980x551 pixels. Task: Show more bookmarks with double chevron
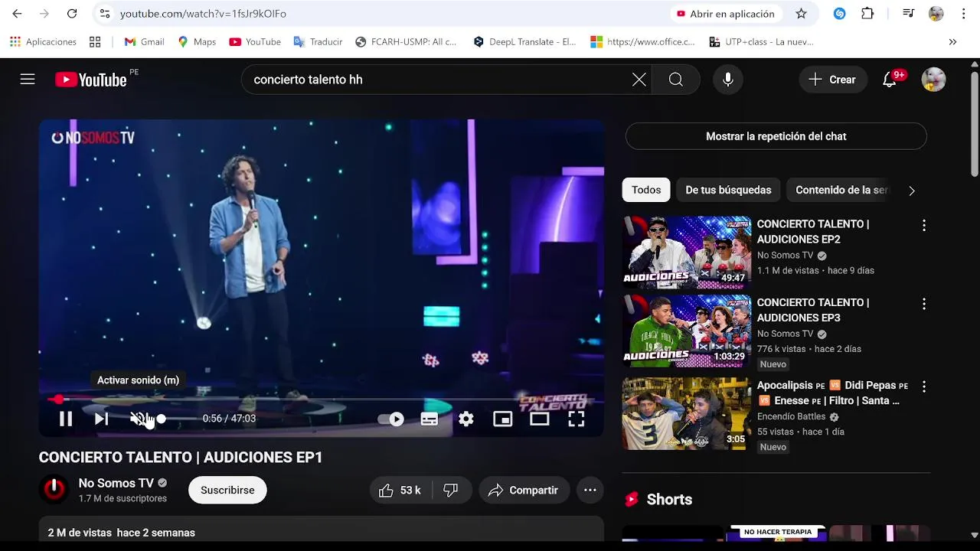(952, 42)
